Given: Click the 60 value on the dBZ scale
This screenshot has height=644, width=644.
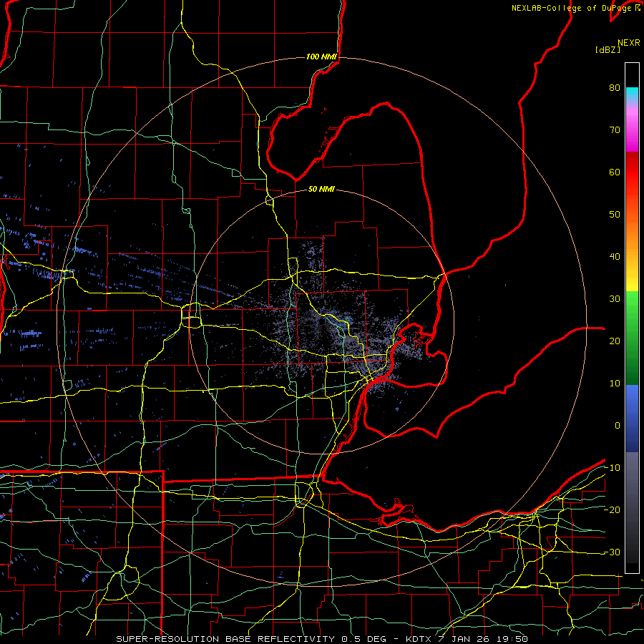Looking at the screenshot, I should tap(615, 172).
